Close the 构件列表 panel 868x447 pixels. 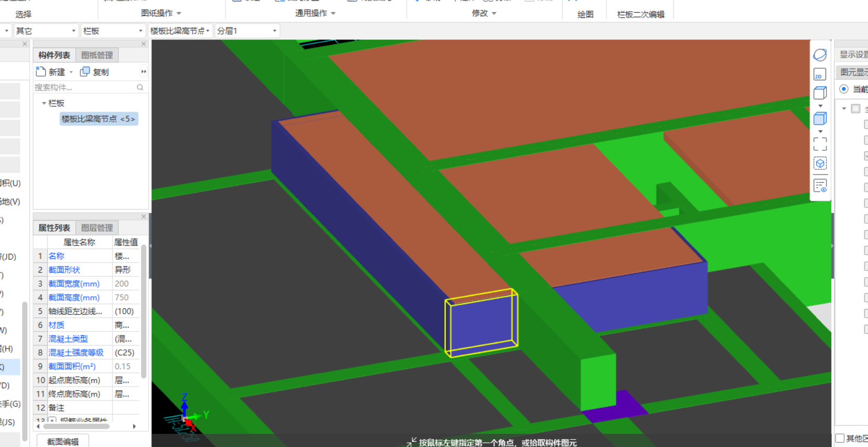point(143,44)
